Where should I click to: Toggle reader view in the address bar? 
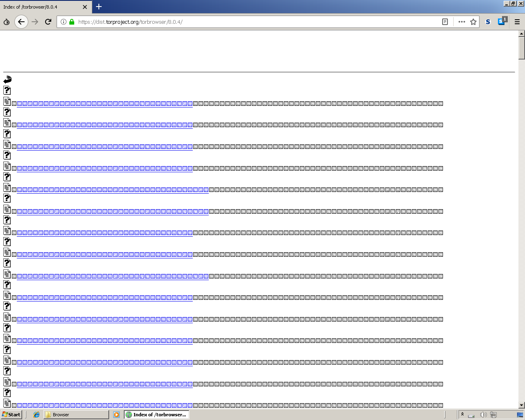click(445, 22)
